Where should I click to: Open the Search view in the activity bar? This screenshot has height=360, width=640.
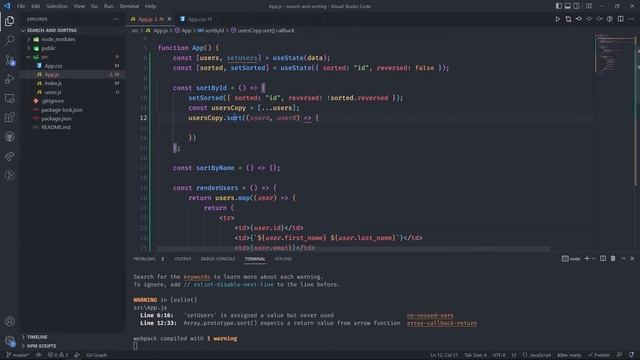click(x=9, y=40)
